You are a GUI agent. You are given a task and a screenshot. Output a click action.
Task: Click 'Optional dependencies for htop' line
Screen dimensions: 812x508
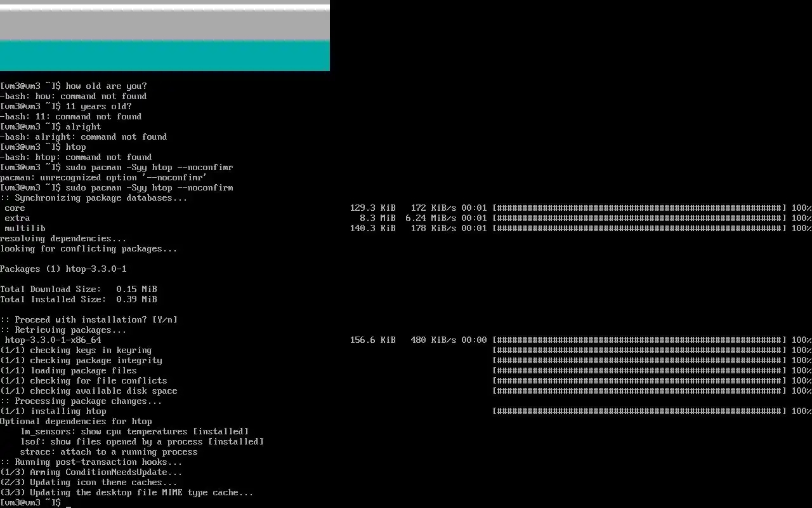[x=76, y=422]
